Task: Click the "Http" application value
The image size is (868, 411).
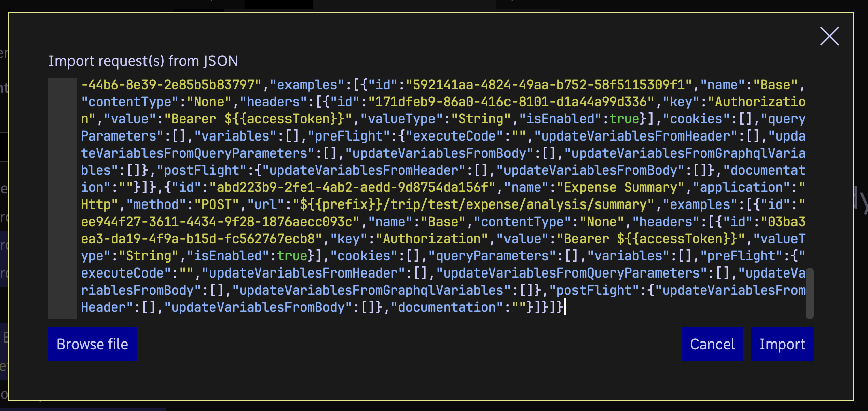Action: click(96, 205)
